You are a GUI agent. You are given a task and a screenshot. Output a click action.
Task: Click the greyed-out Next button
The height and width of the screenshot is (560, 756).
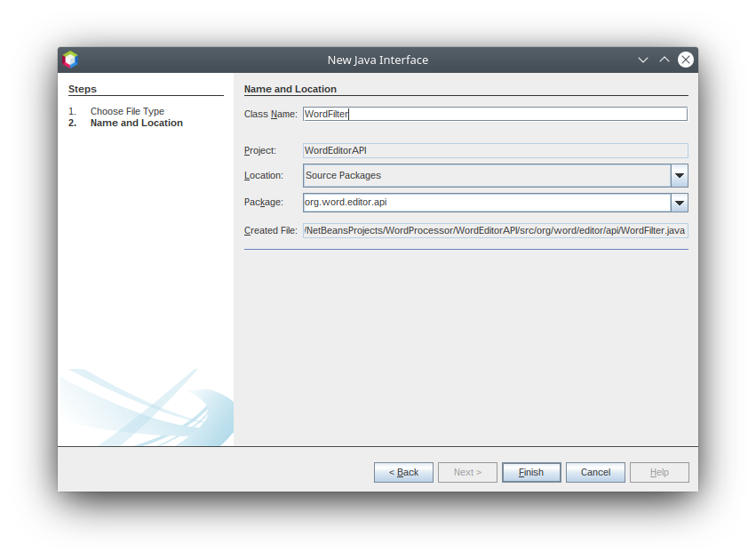point(467,472)
